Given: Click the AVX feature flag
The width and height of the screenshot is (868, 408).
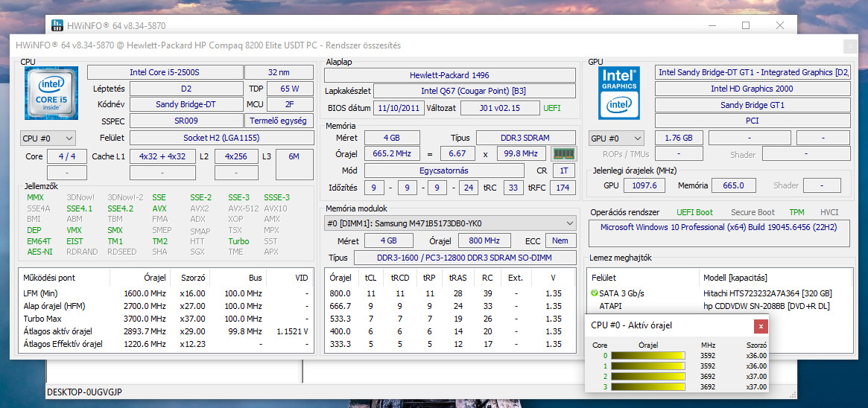Looking at the screenshot, I should coord(159,208).
